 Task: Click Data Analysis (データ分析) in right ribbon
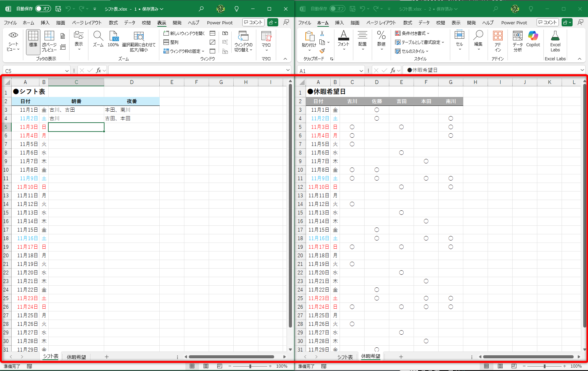click(517, 41)
